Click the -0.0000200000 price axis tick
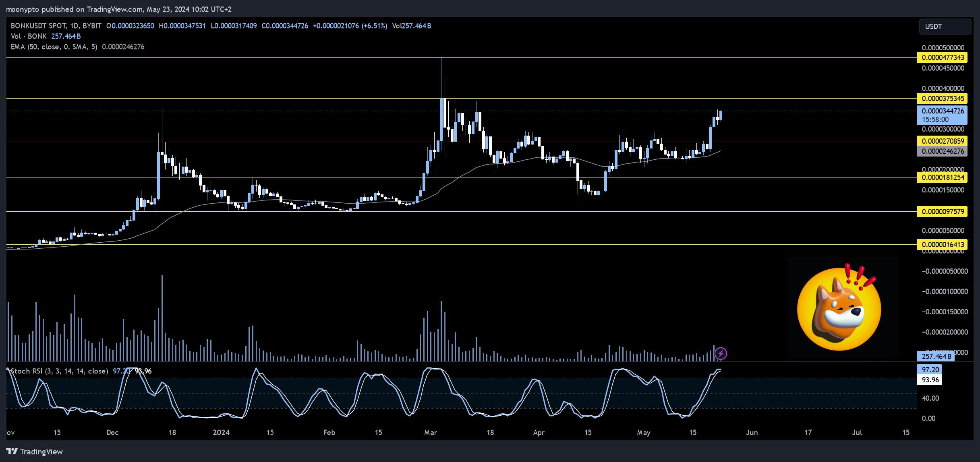980x462 pixels. pyautogui.click(x=945, y=332)
